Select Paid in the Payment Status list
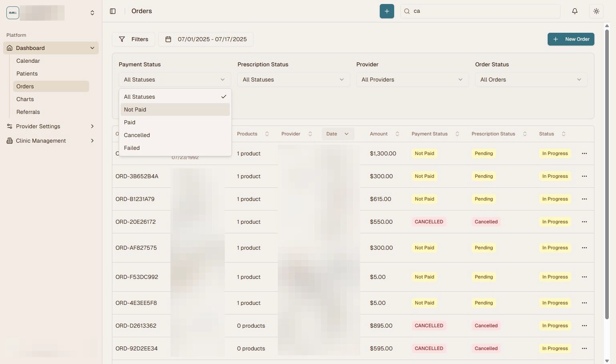This screenshot has height=364, width=616. pyautogui.click(x=130, y=122)
